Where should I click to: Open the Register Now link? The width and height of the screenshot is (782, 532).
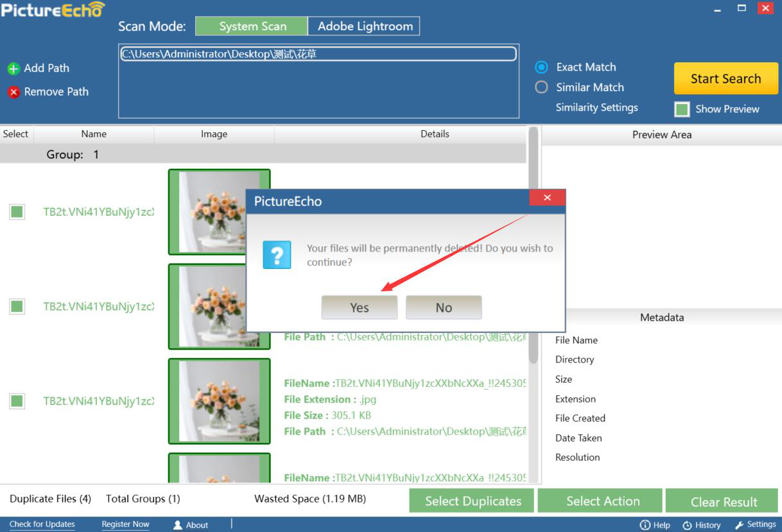coord(125,524)
